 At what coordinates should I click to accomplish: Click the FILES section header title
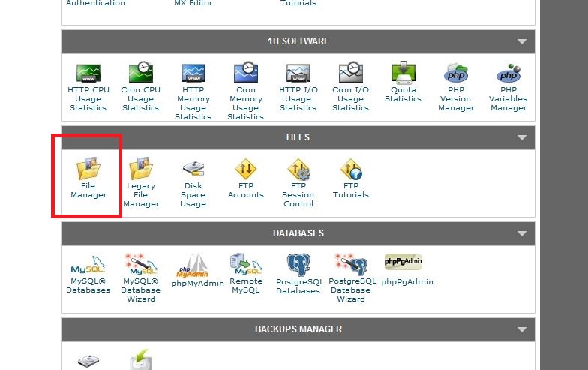coord(298,137)
